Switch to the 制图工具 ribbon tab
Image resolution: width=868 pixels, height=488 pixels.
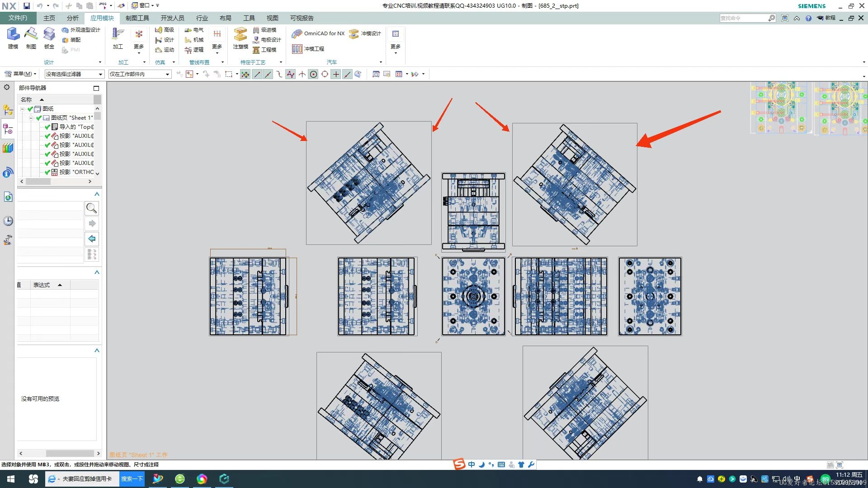click(x=137, y=18)
